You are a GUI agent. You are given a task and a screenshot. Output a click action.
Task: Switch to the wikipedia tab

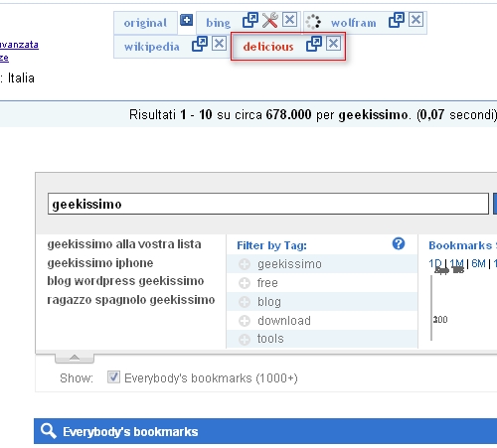[152, 47]
